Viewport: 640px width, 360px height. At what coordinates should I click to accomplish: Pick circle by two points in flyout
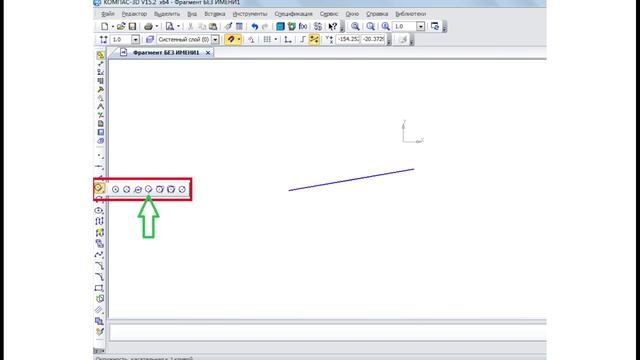pyautogui.click(x=182, y=189)
